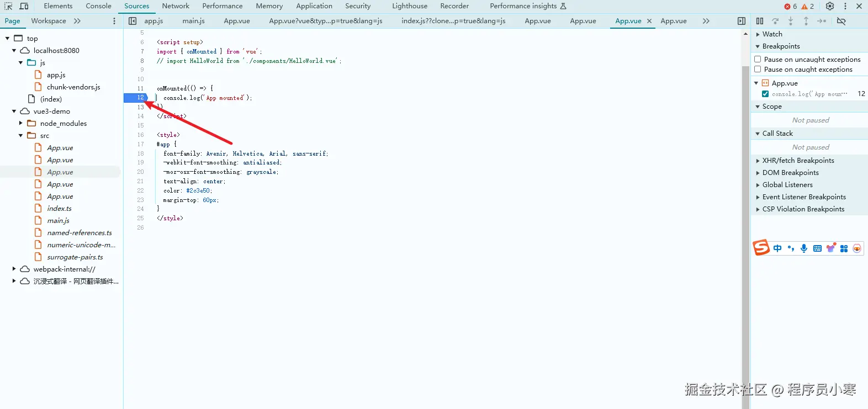Open the main.js editor tab

coord(193,21)
